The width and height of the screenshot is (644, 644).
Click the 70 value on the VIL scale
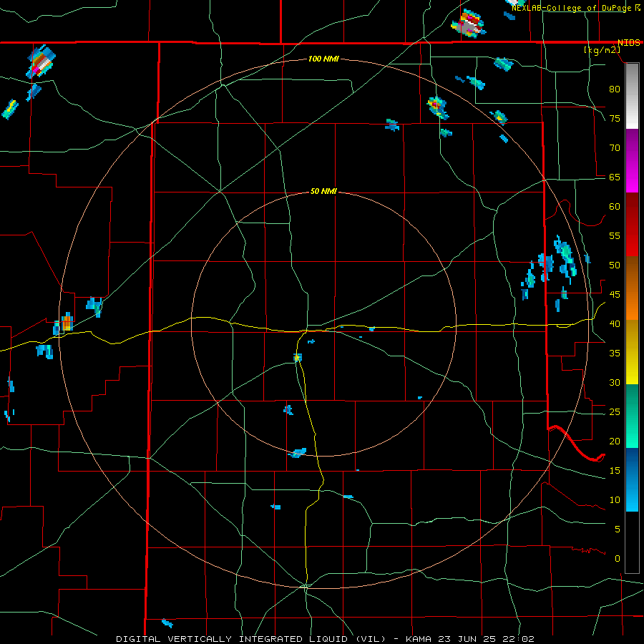615,148
